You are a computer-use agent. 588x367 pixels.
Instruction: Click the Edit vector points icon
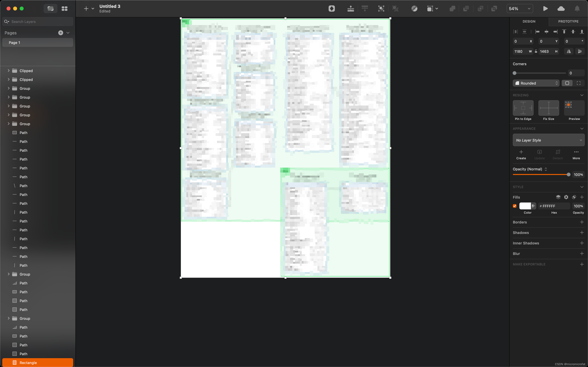pyautogui.click(x=414, y=9)
